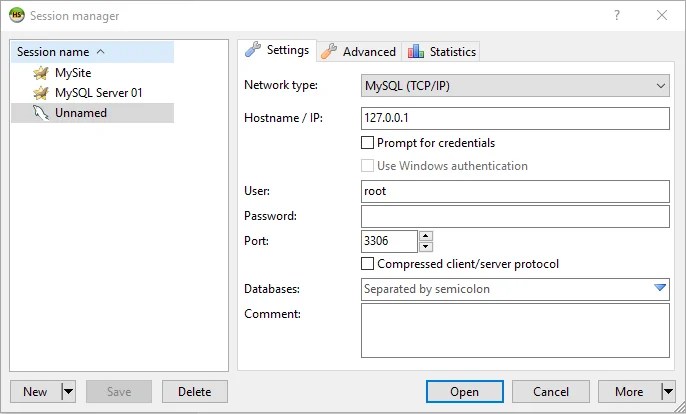Click the More button

(x=630, y=391)
